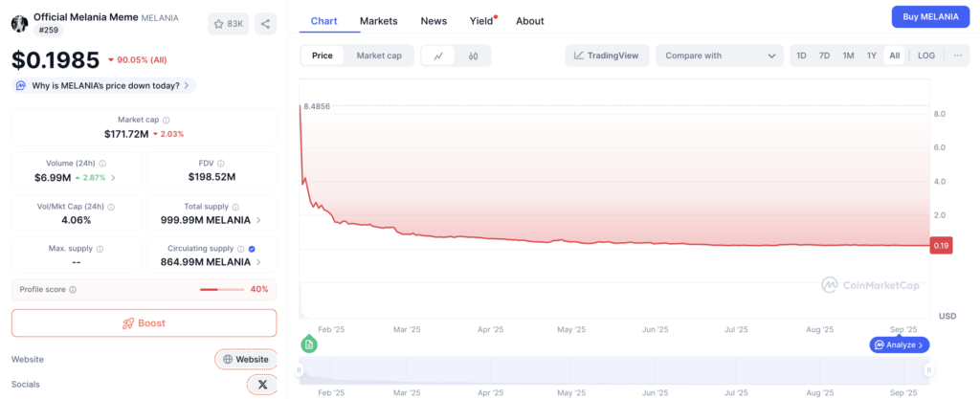Set chart range to 1D
Viewport: 980px width, 399px height.
tap(801, 55)
